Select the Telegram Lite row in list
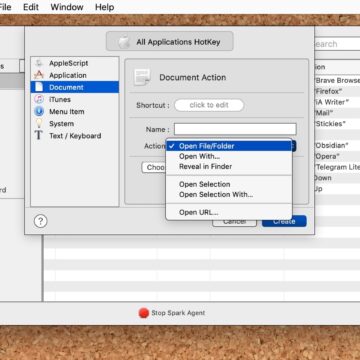 pos(337,167)
